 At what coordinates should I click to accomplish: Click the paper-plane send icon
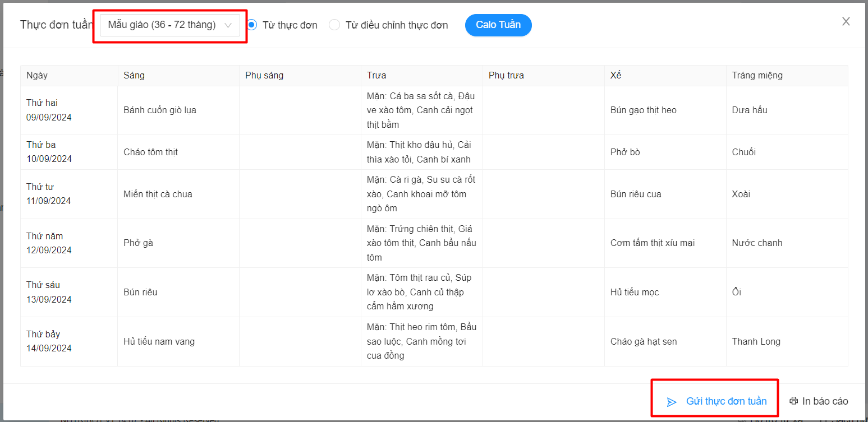pos(672,402)
